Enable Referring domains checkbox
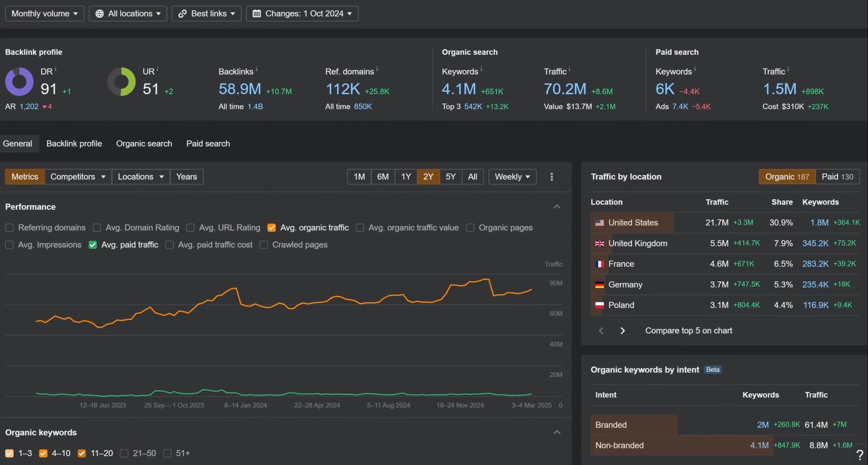The width and height of the screenshot is (868, 465). 10,228
